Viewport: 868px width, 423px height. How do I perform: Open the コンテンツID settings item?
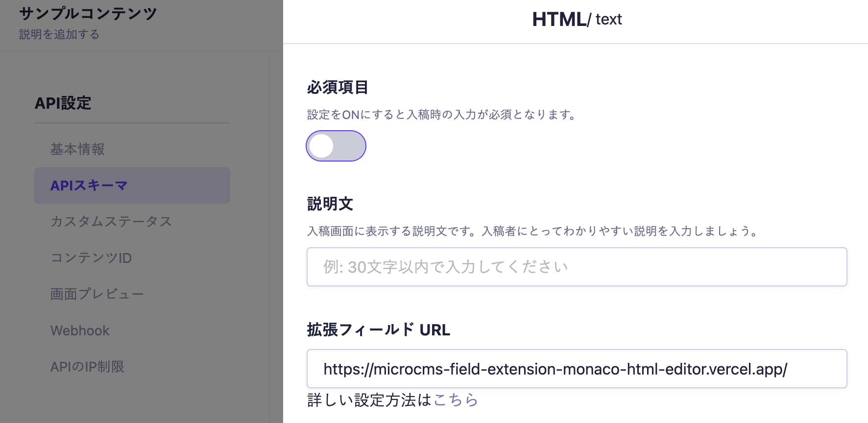click(x=91, y=258)
